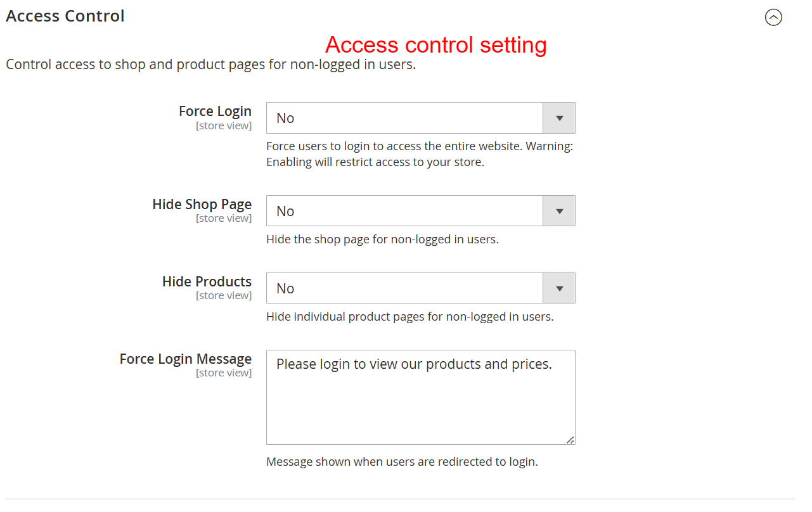Click the [store view] scope under Force Login
This screenshot has width=812, height=512.
point(224,125)
